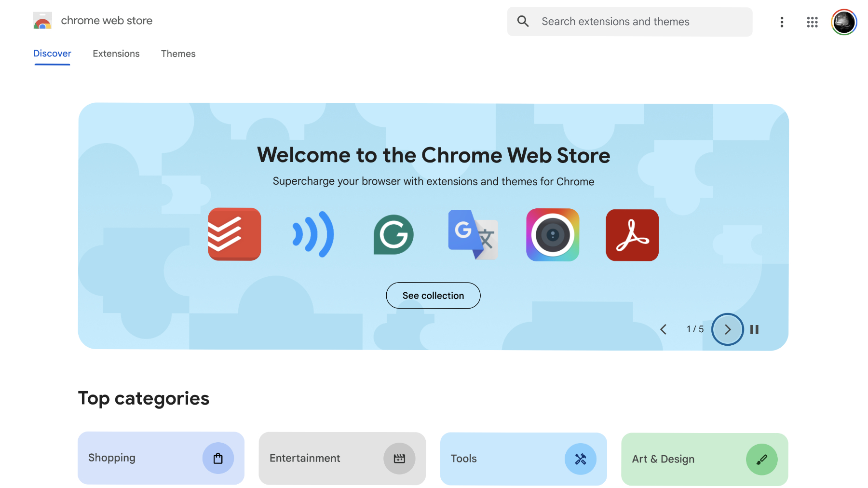868x488 pixels.
Task: Open the three-dot more options menu
Action: pos(782,22)
